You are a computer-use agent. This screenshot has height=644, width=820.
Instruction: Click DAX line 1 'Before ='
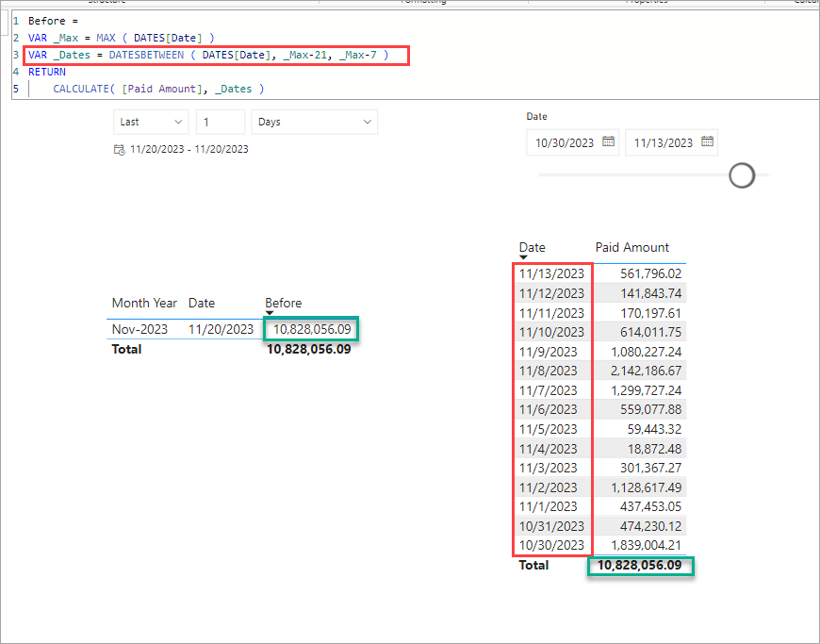[x=53, y=21]
